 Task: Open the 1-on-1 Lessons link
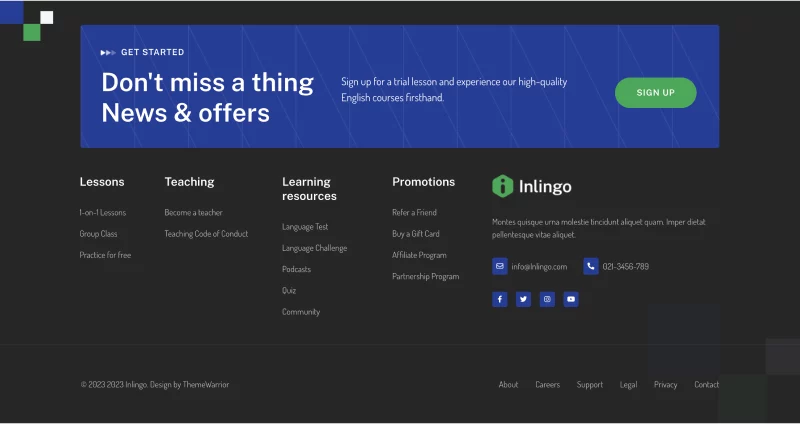103,213
